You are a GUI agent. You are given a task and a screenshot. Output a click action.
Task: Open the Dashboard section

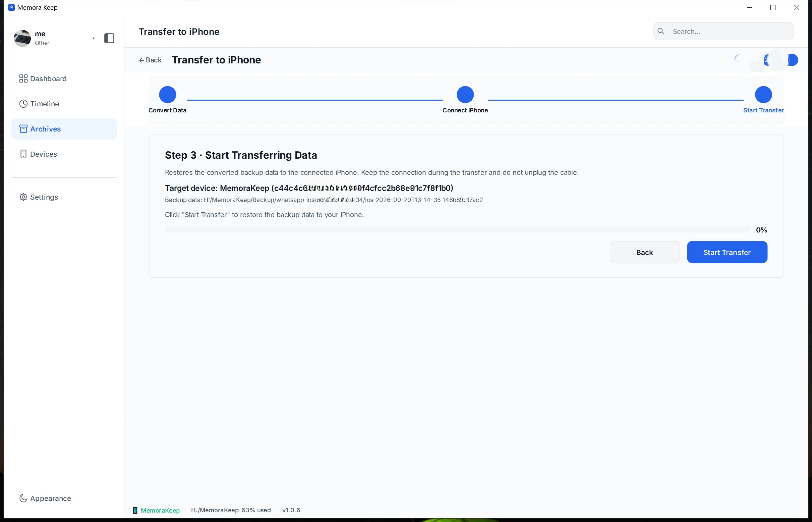(64, 79)
